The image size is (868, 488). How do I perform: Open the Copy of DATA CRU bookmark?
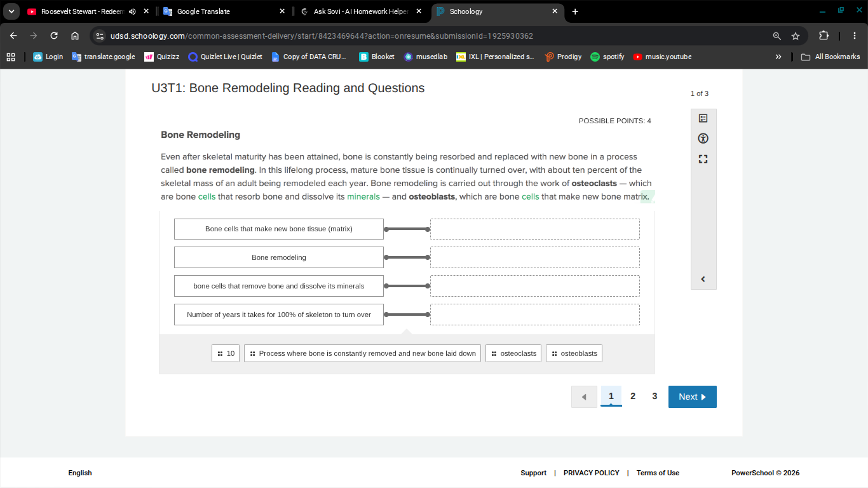pyautogui.click(x=309, y=57)
